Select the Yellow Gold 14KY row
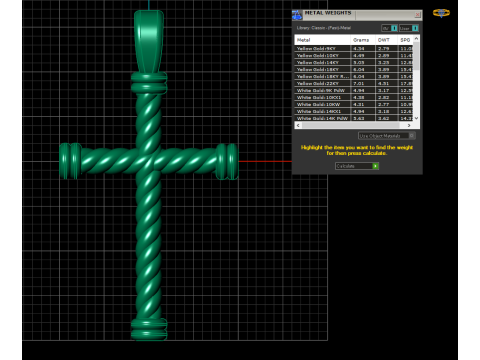480x360 pixels. click(x=354, y=62)
